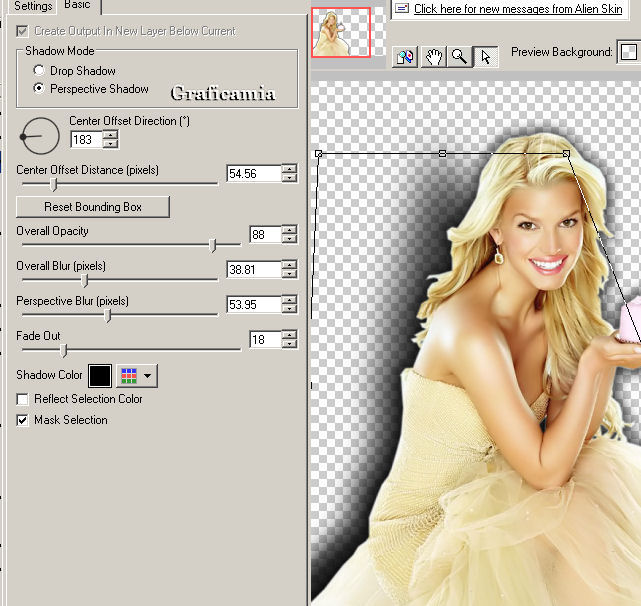Click the Center Offset Distance value field
Screen dimensions: 641x606
[254, 174]
